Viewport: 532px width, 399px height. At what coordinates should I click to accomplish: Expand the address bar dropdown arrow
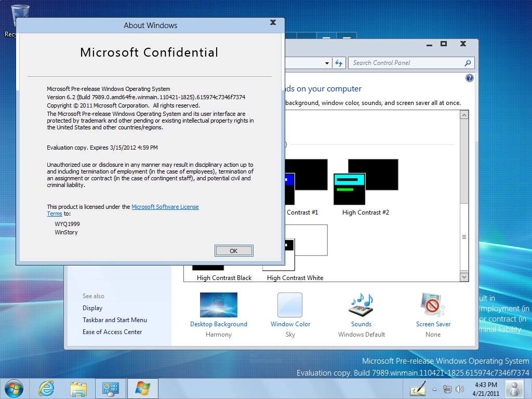pyautogui.click(x=327, y=63)
